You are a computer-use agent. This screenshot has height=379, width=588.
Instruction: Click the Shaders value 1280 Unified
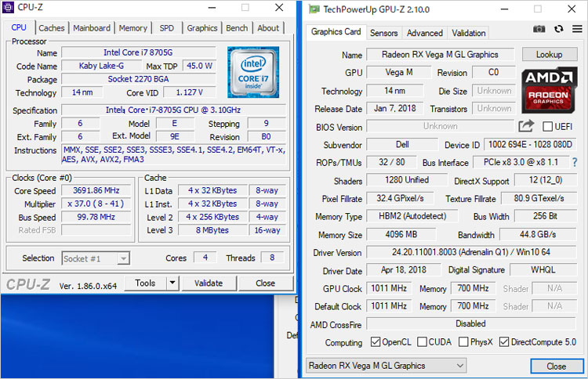click(407, 180)
